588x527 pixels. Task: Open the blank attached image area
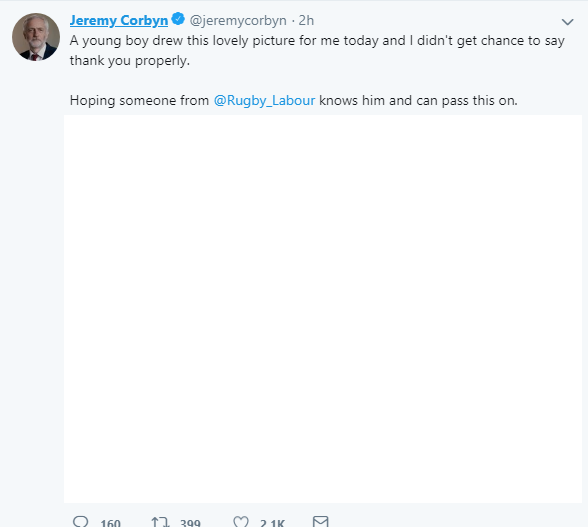tap(323, 309)
